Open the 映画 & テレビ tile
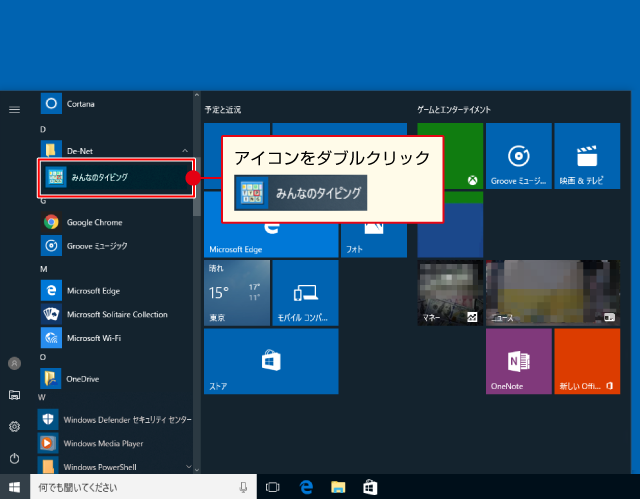Image resolution: width=640 pixels, height=499 pixels. 587,156
